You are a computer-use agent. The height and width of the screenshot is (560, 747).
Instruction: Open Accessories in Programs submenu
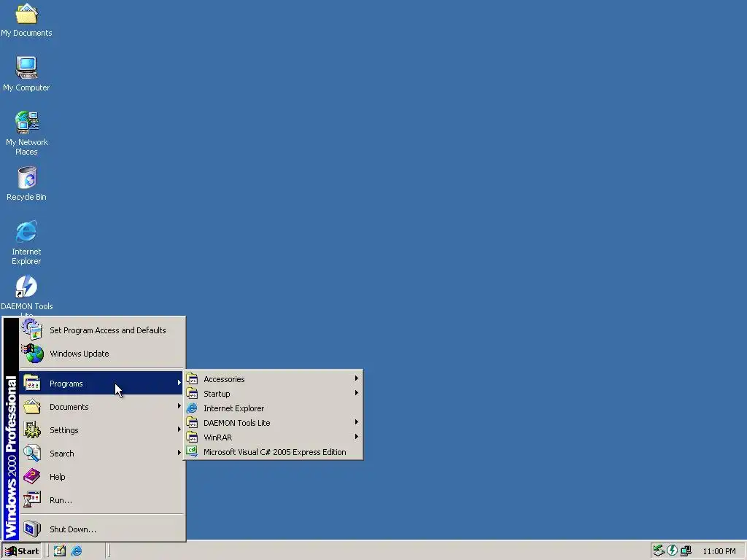tap(274, 379)
